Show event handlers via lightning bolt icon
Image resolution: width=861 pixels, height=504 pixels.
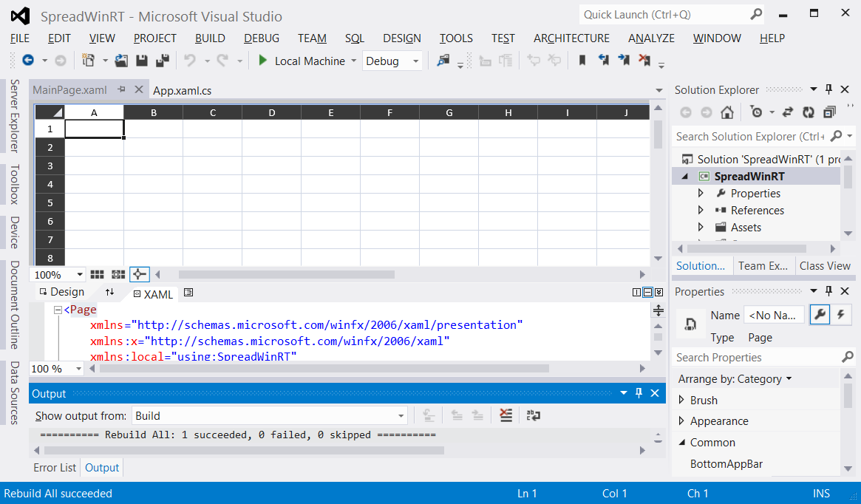click(841, 315)
